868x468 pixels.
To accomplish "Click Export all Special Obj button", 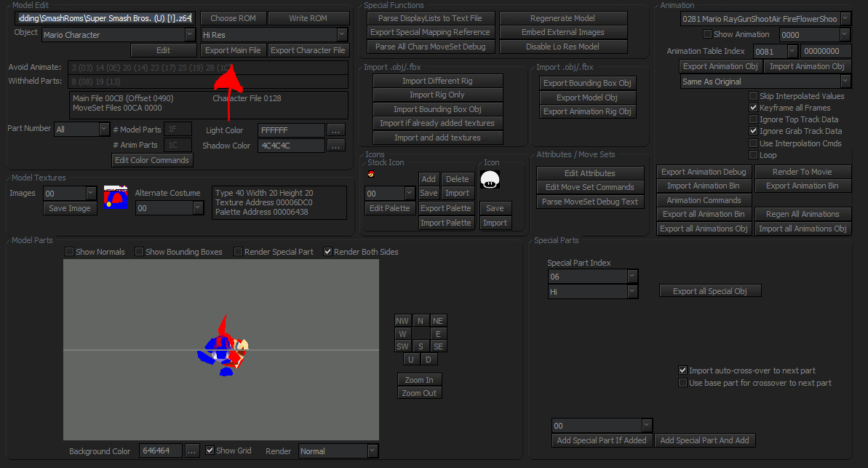I will point(709,290).
